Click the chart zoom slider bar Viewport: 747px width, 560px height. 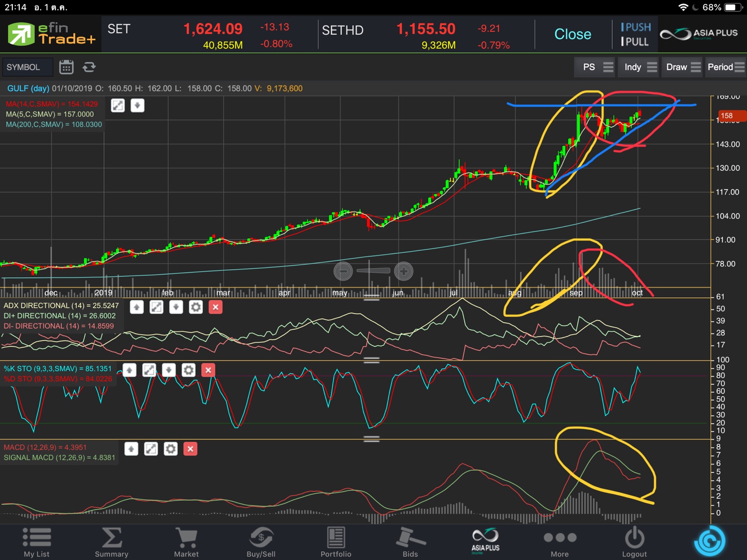coord(373,271)
